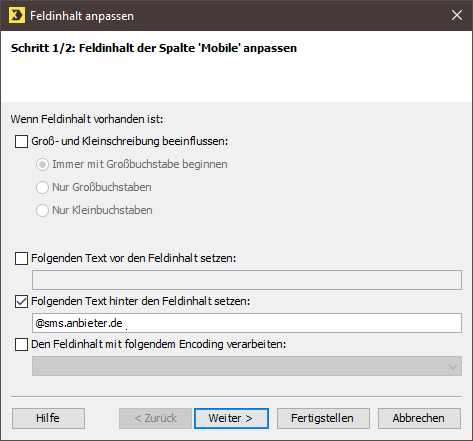This screenshot has height=441, width=473.
Task: Click the Wenn Feldinhalt vorhanden ist label
Action: click(87, 119)
